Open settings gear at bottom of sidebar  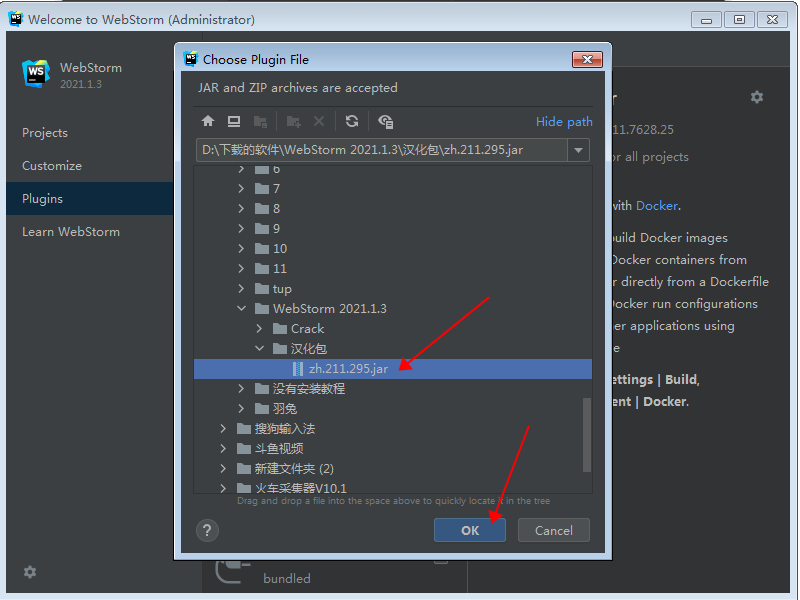(x=30, y=572)
